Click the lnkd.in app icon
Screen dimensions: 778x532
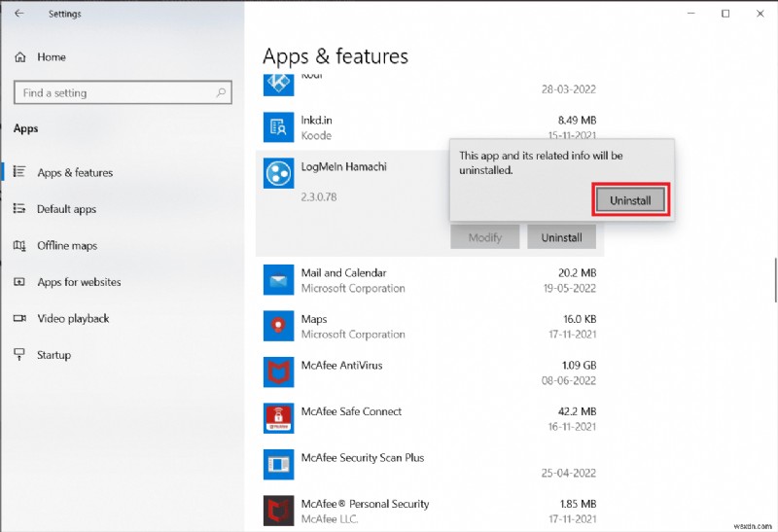(x=278, y=126)
